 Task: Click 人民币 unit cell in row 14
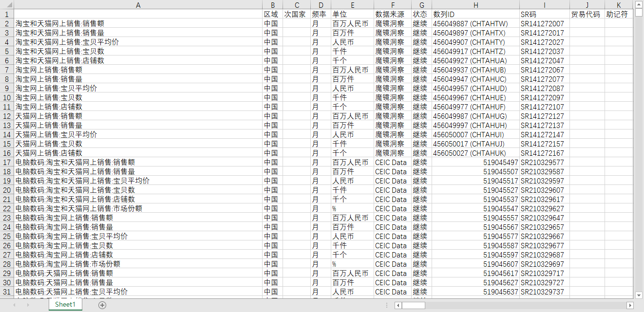352,134
